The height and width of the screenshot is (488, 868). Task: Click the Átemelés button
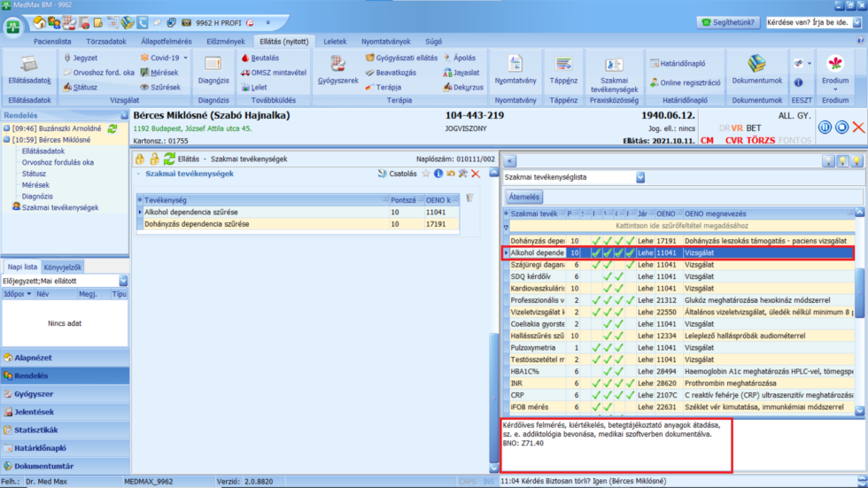point(523,197)
